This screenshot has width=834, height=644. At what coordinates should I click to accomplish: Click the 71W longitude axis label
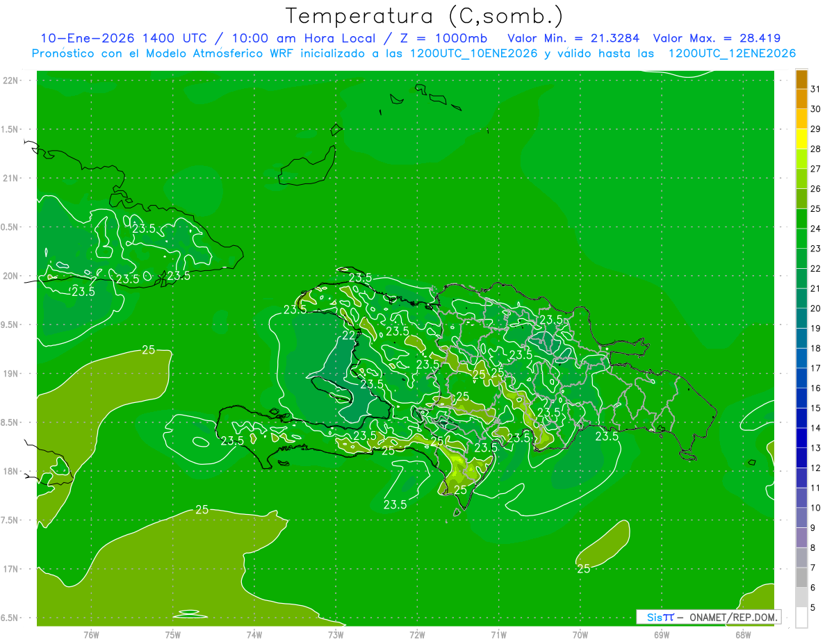(498, 634)
